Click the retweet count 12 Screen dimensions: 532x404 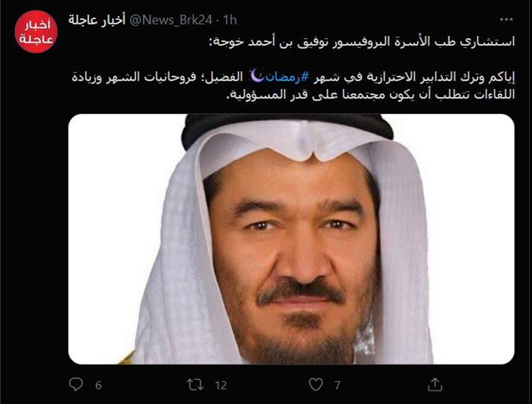(221, 385)
